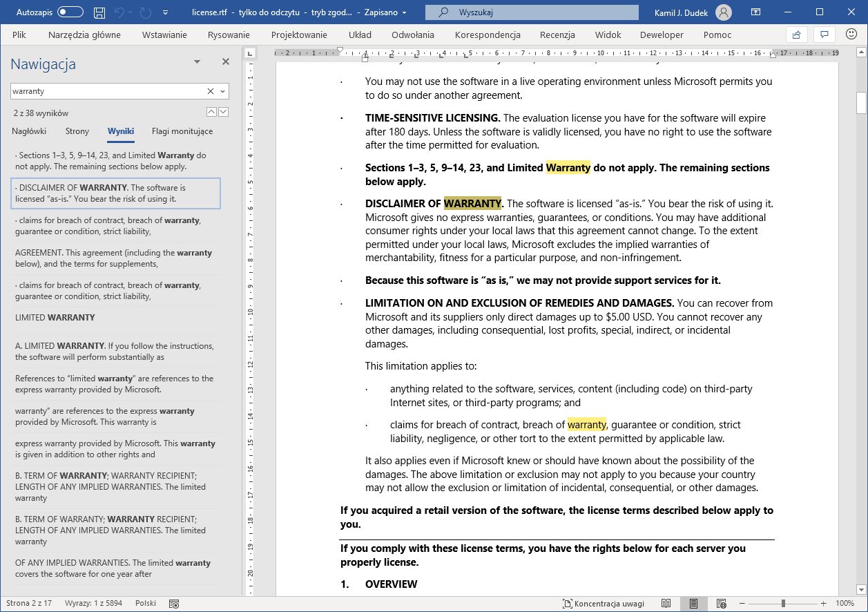Open the Plik menu
This screenshot has width=868, height=612.
pyautogui.click(x=19, y=35)
